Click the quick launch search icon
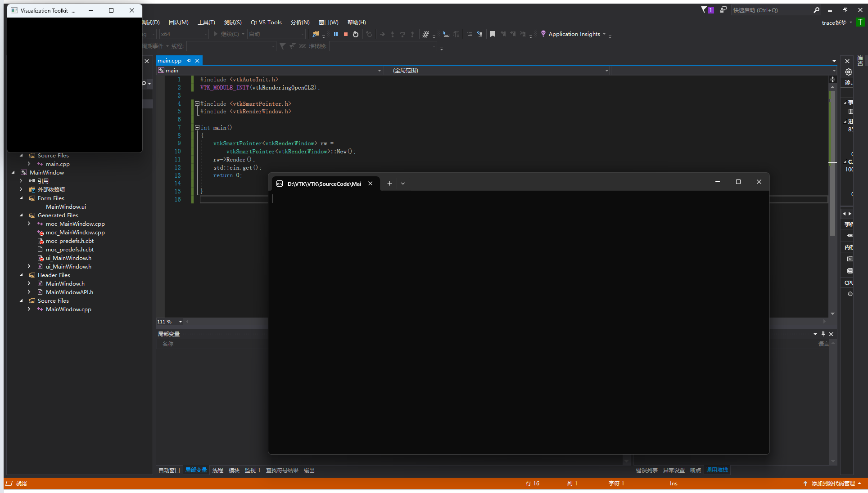This screenshot has width=868, height=493. tap(816, 10)
